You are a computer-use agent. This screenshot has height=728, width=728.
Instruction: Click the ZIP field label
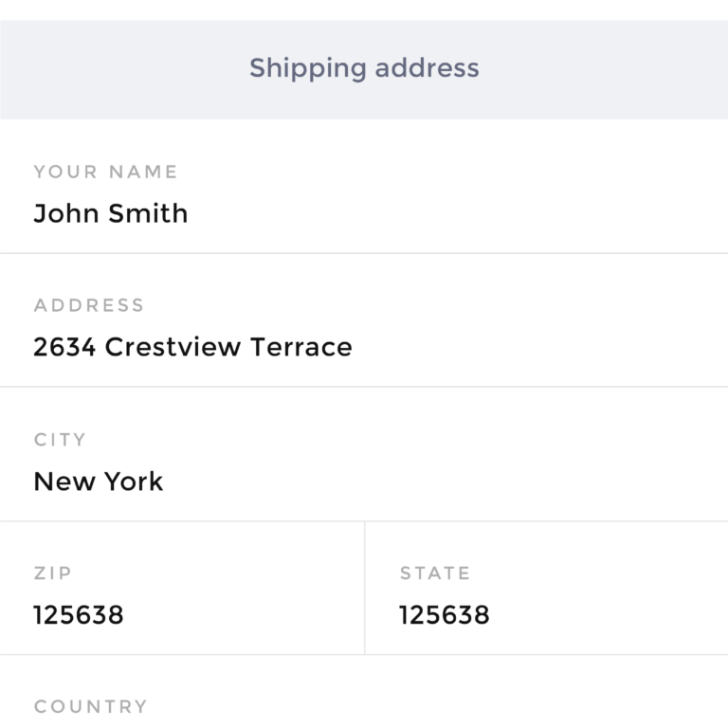click(53, 573)
